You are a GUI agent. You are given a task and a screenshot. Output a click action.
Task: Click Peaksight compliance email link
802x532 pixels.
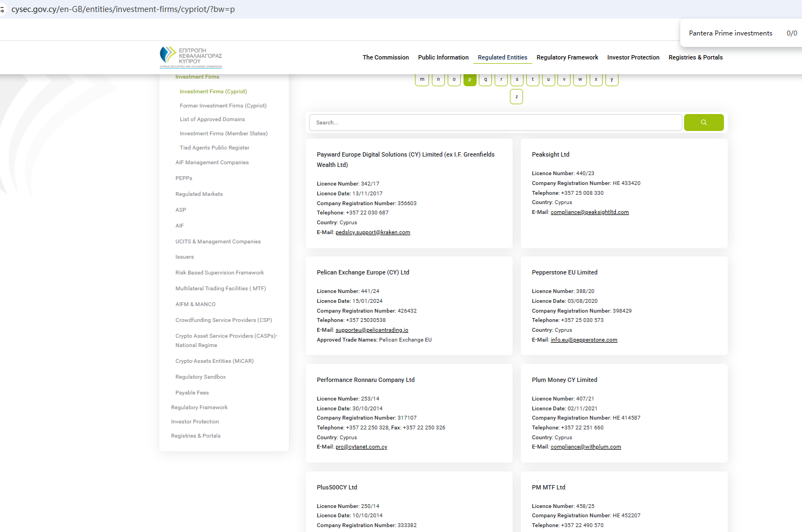tap(589, 212)
